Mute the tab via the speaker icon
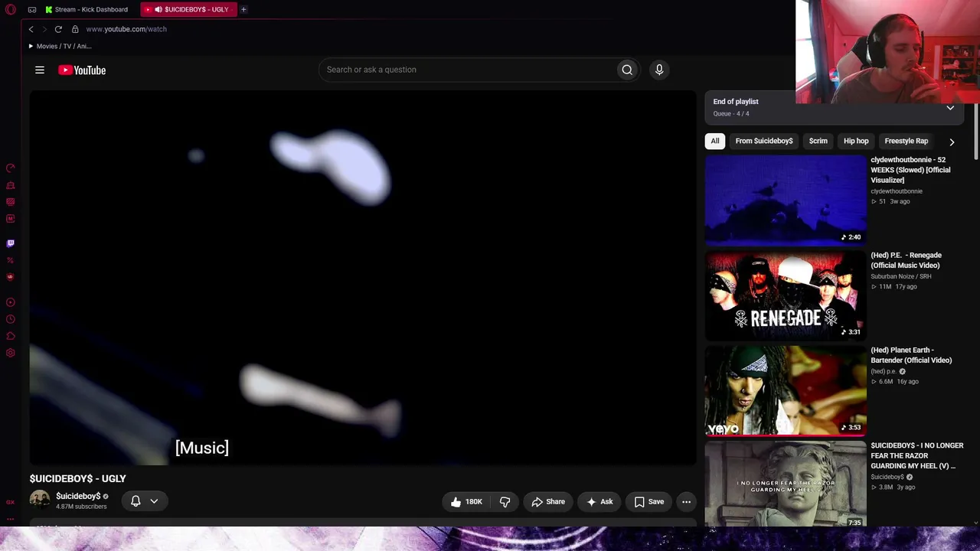The width and height of the screenshot is (980, 551). click(x=158, y=9)
